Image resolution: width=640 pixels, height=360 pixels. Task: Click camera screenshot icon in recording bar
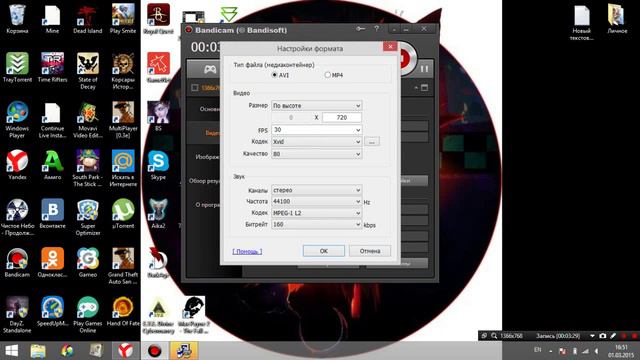(x=602, y=336)
